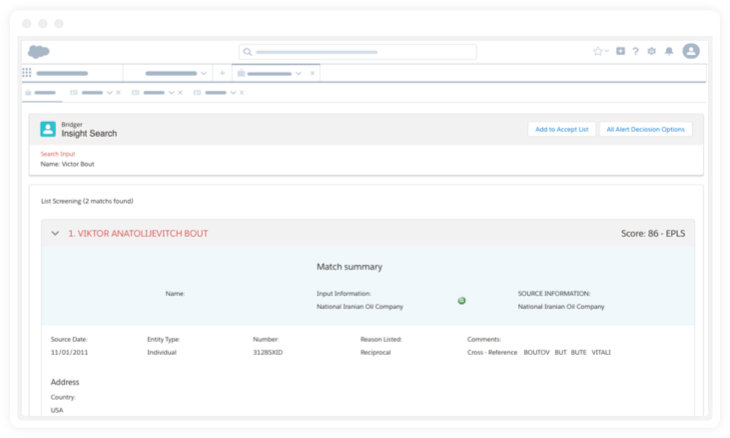This screenshot has height=438, width=730.
Task: Click the user profile avatar
Action: (691, 51)
